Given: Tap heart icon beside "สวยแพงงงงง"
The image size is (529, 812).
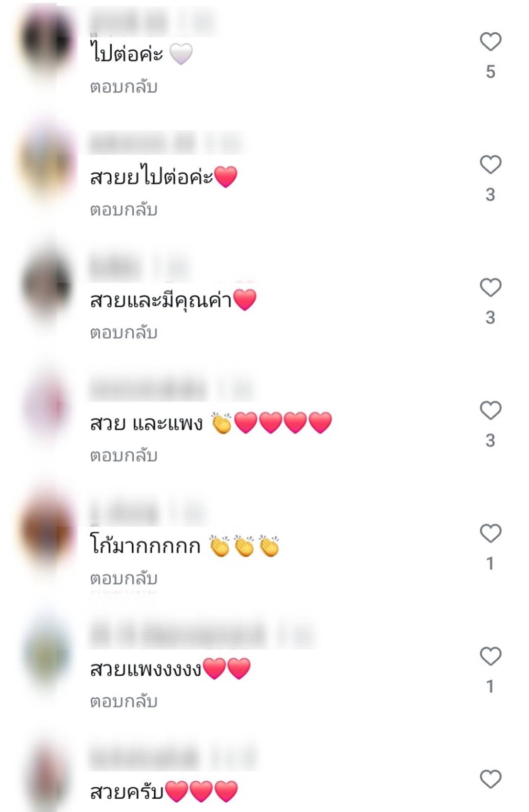Looking at the screenshot, I should (490, 656).
